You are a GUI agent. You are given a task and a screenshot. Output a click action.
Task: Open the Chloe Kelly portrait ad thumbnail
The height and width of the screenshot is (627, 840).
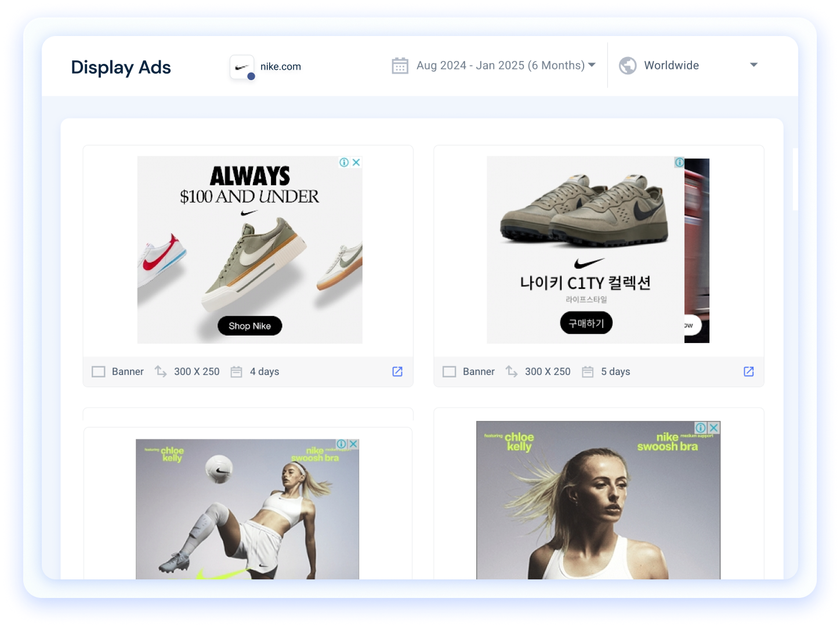598,500
